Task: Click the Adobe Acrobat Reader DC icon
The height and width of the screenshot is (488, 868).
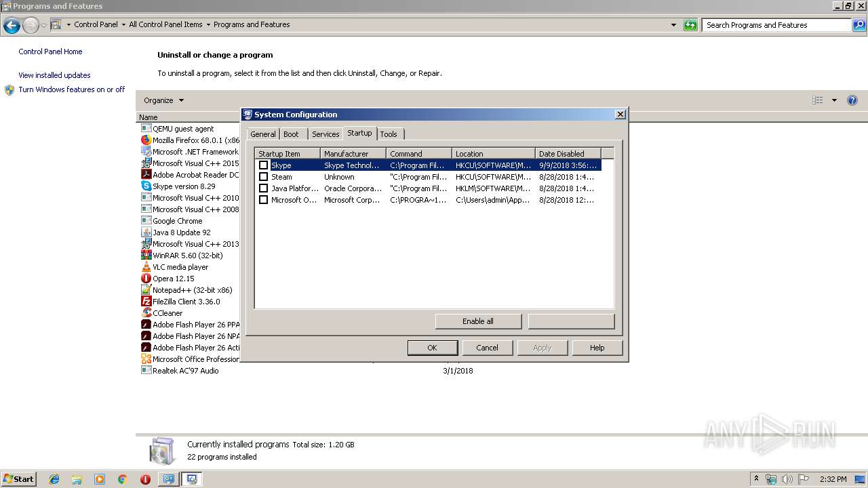Action: click(146, 174)
